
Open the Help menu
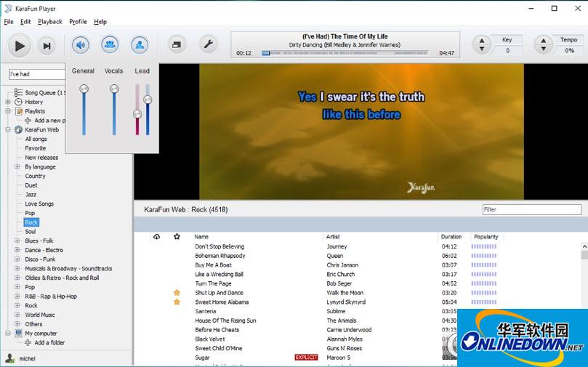click(x=100, y=22)
